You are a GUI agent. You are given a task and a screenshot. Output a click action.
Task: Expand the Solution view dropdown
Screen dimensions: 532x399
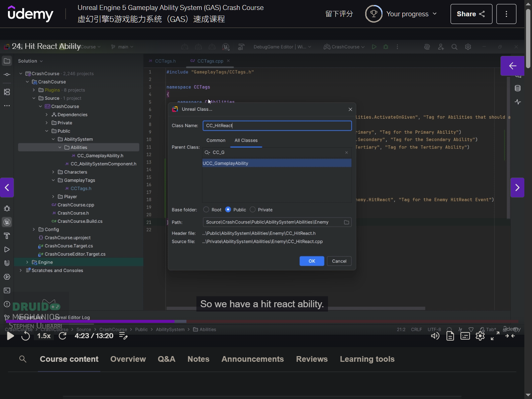(30, 61)
